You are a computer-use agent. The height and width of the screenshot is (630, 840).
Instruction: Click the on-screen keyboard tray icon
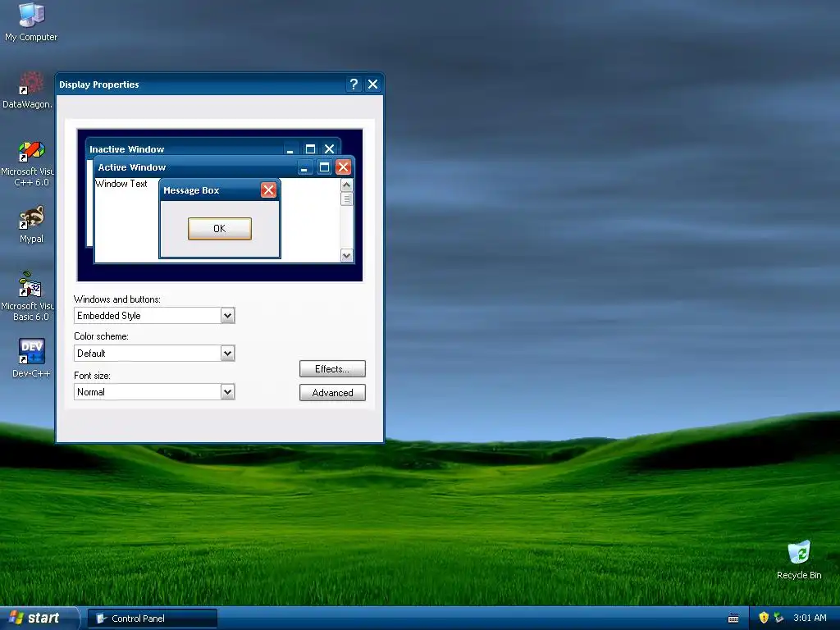733,619
